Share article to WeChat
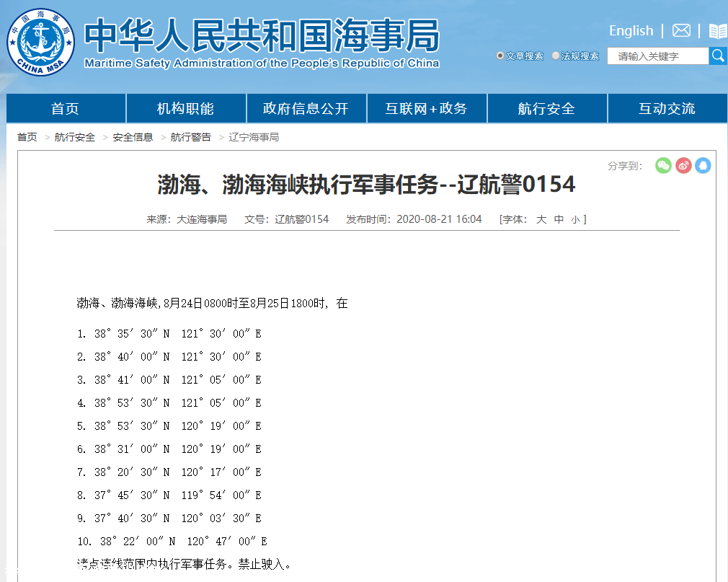728x582 pixels. click(663, 165)
